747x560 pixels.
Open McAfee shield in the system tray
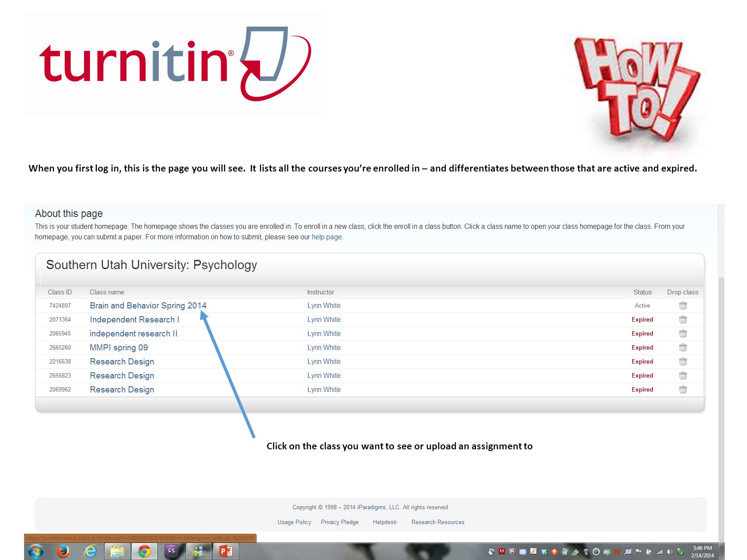point(512,552)
